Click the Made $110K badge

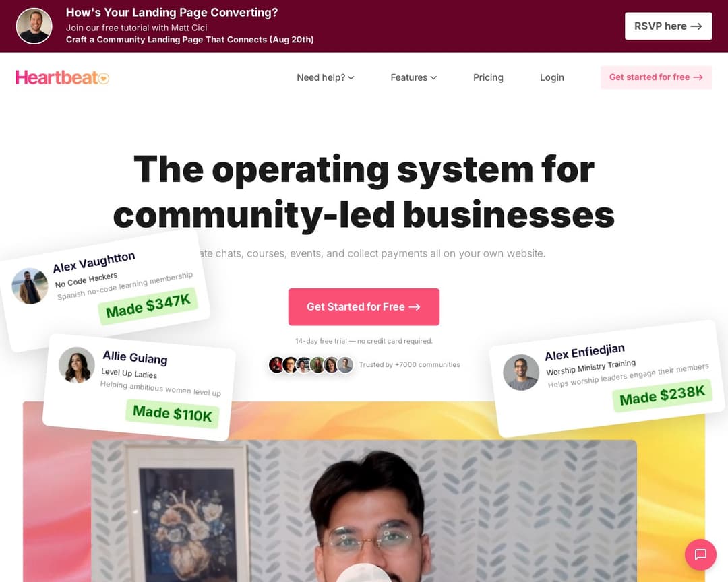(173, 414)
